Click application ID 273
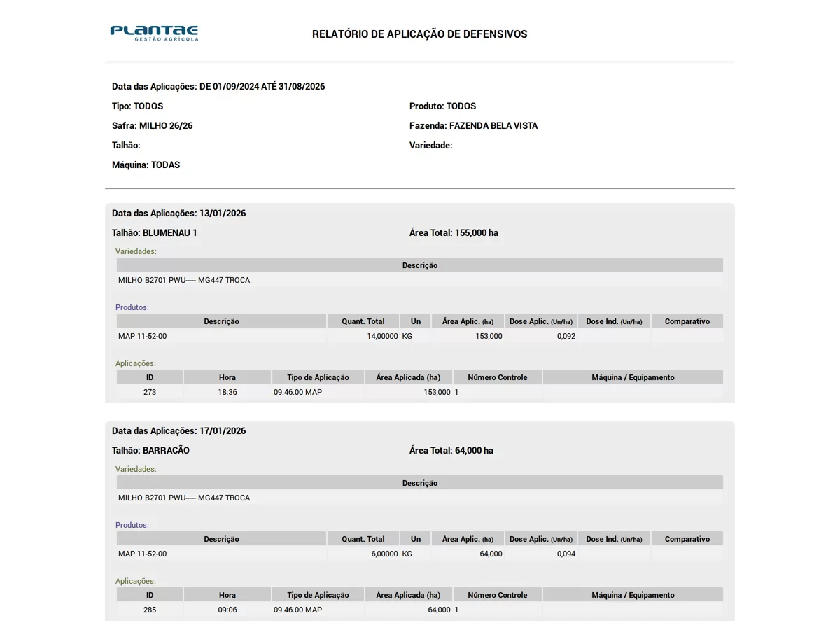 pyautogui.click(x=150, y=392)
